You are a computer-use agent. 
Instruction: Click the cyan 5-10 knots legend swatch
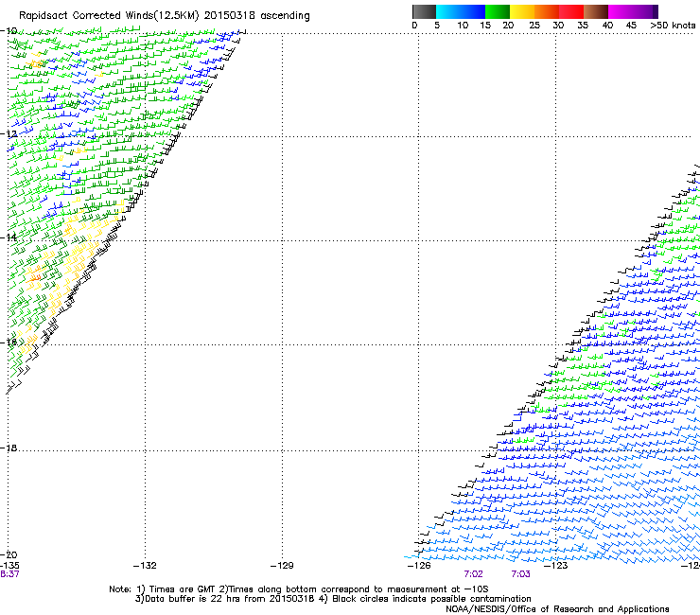point(448,11)
